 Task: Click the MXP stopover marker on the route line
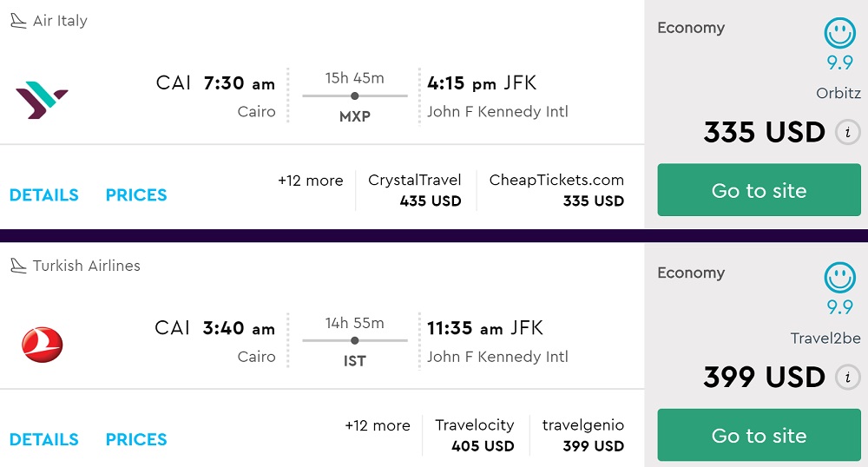355,95
